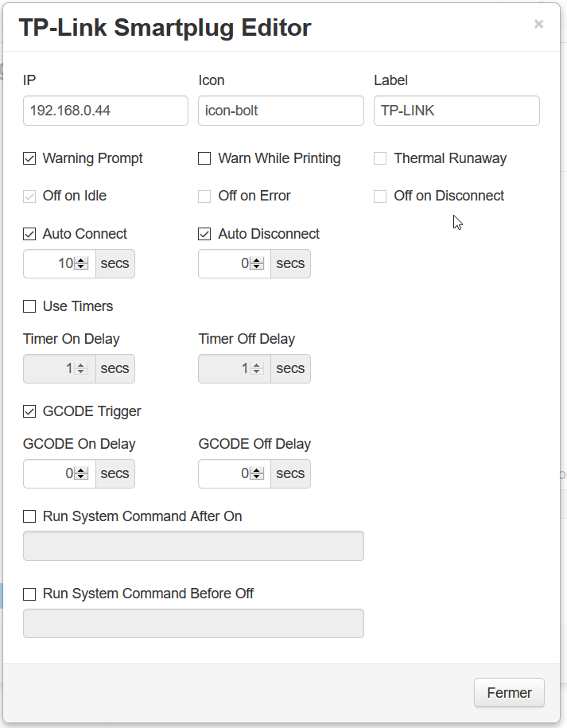This screenshot has height=728, width=567.
Task: Select the TP-LINK Label text field
Action: 456,111
